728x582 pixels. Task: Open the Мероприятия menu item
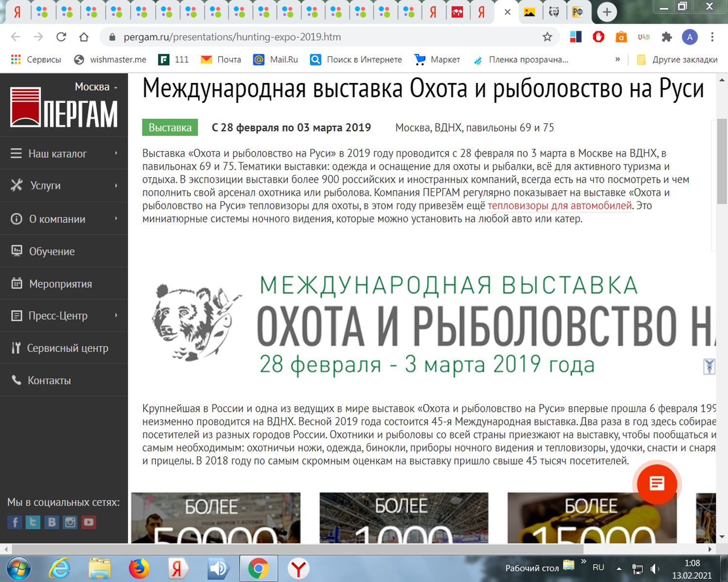[x=60, y=284]
